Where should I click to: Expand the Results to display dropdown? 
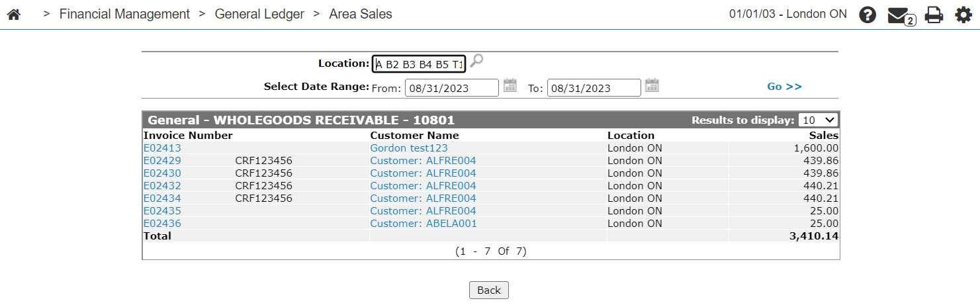pos(818,120)
